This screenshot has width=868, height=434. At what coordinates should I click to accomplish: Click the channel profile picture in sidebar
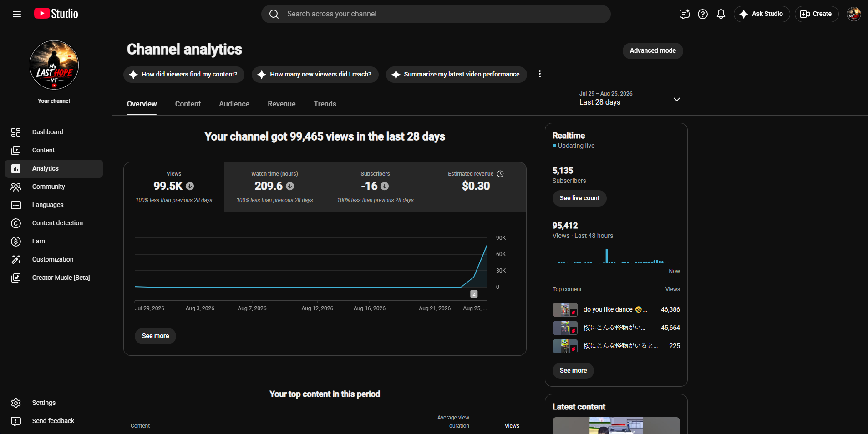click(x=54, y=65)
